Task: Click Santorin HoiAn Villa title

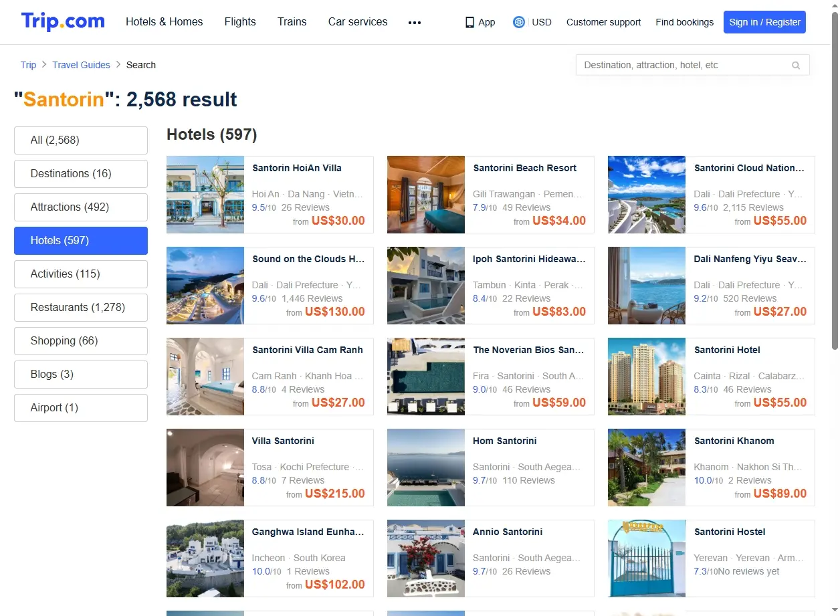Action: coord(297,168)
